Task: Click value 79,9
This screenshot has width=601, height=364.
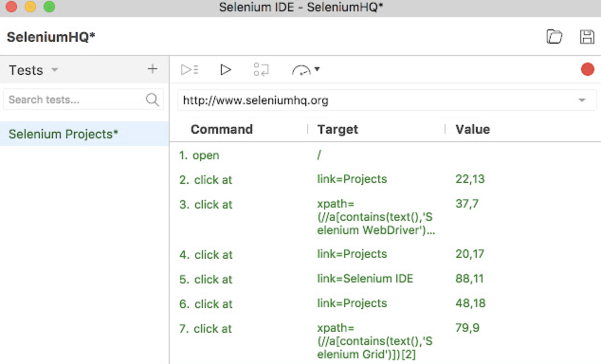Action: [x=467, y=328]
